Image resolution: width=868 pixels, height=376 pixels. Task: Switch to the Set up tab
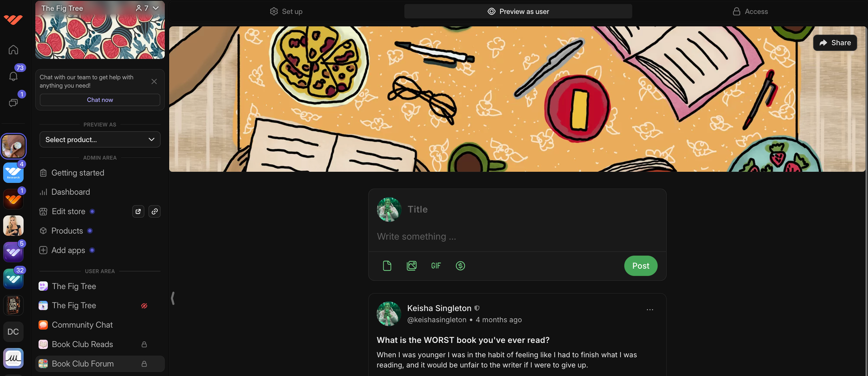286,11
